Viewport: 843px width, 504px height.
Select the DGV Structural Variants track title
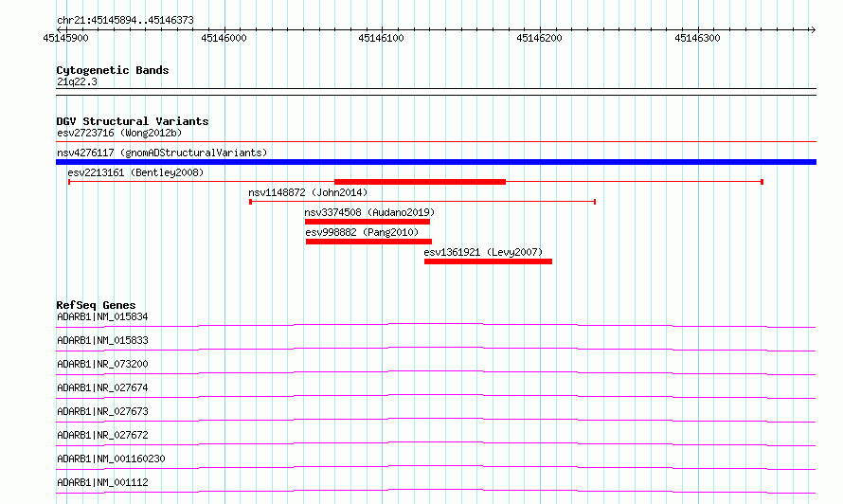[133, 121]
